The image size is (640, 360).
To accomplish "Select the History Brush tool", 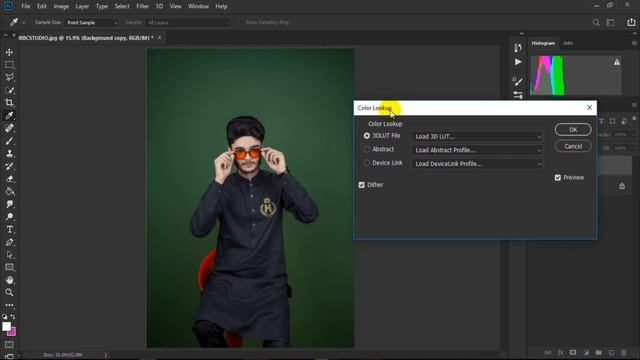I will tap(9, 166).
